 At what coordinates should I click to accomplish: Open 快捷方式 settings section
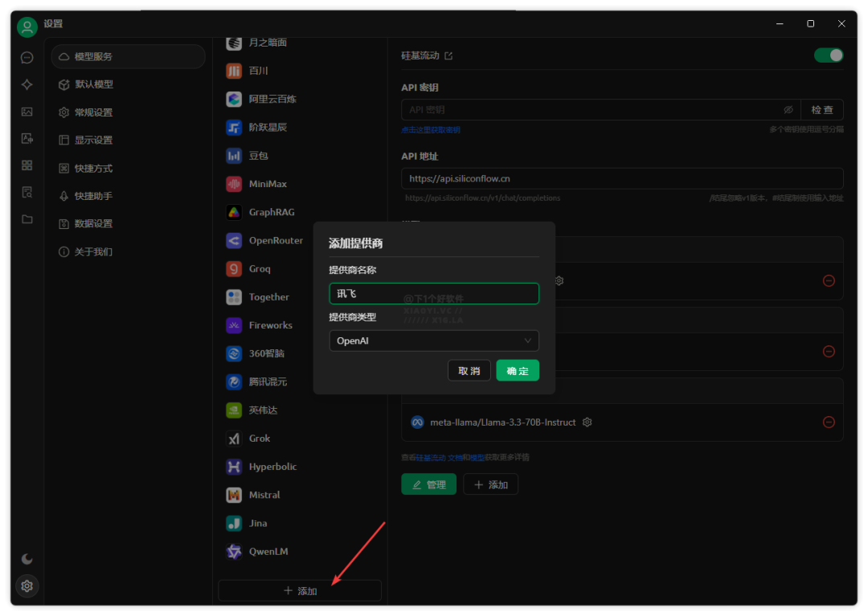(129, 168)
